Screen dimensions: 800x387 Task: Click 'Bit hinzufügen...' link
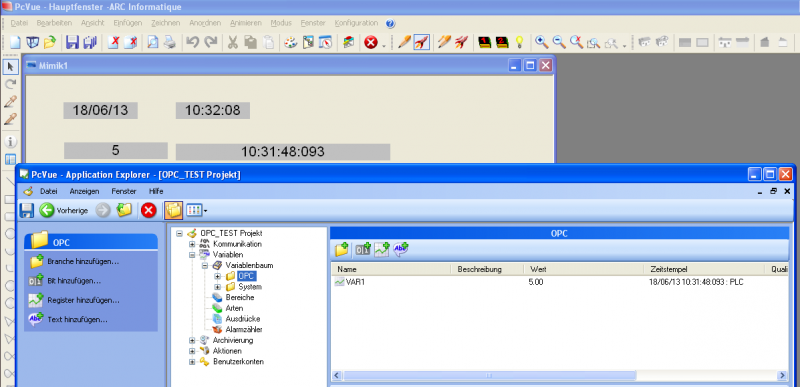click(x=74, y=281)
